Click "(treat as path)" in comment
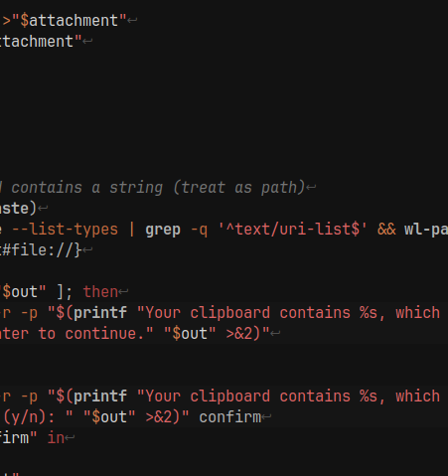Image resolution: width=448 pixels, height=476 pixels. point(238,188)
